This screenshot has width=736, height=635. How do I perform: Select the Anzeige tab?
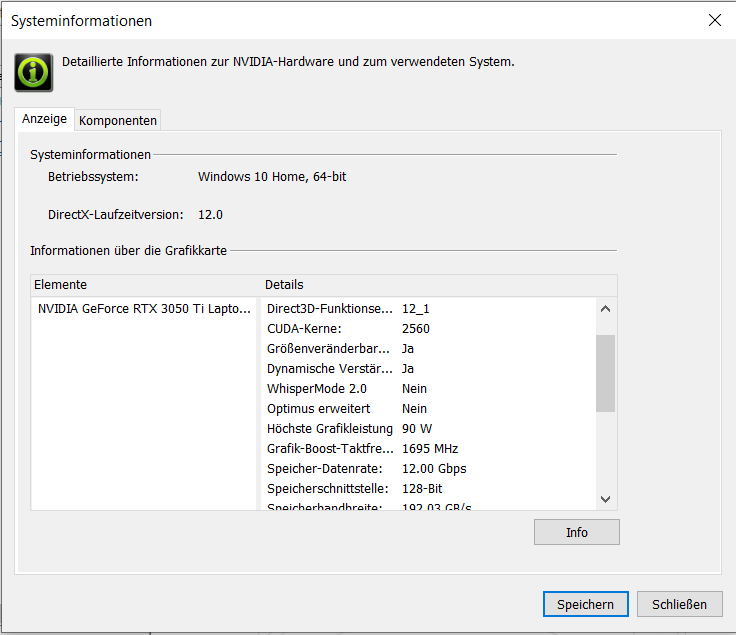pos(44,119)
